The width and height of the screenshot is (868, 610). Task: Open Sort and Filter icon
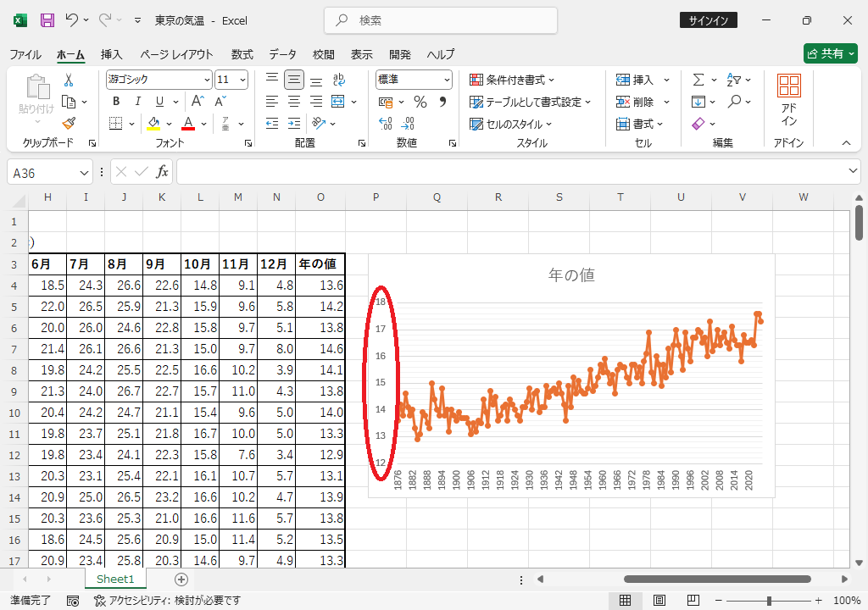tap(733, 80)
